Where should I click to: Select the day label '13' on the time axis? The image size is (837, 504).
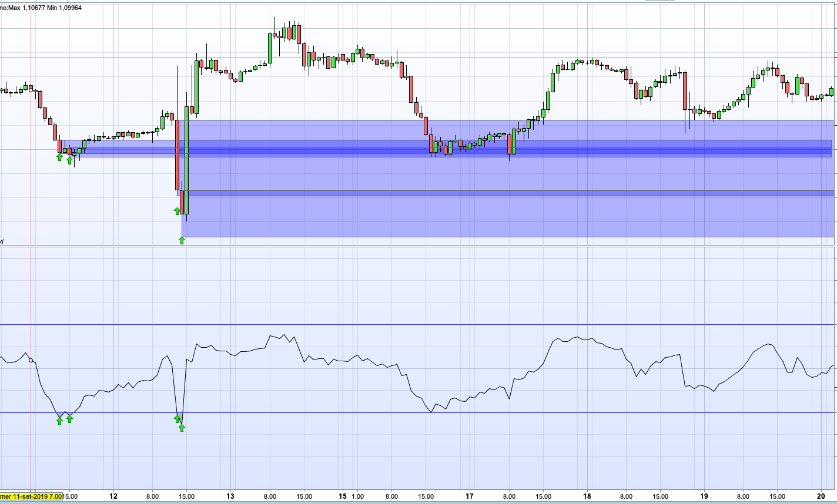(x=230, y=496)
